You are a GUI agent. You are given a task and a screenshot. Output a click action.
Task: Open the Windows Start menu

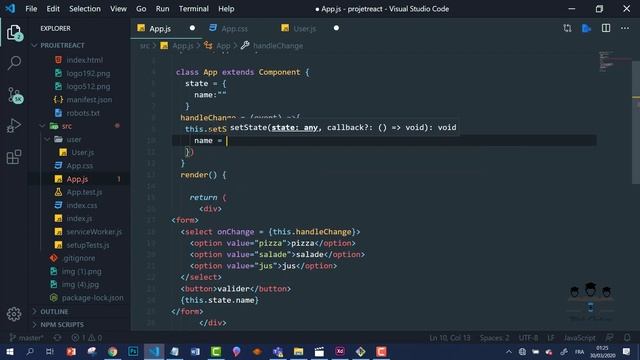[x=10, y=351]
